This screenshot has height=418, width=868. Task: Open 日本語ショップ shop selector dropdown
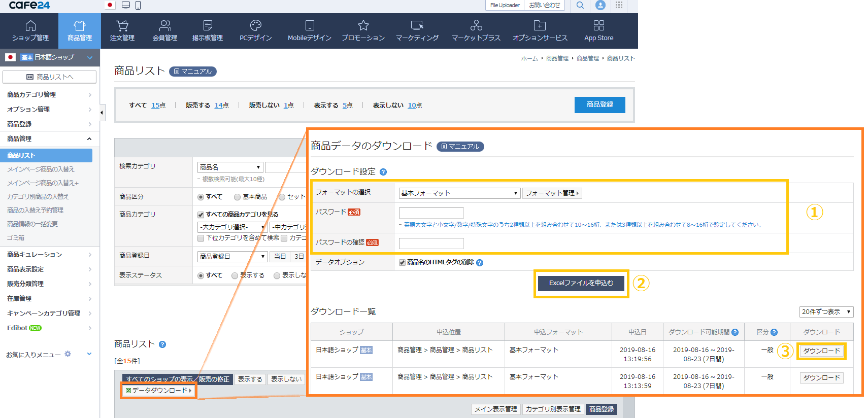click(50, 57)
